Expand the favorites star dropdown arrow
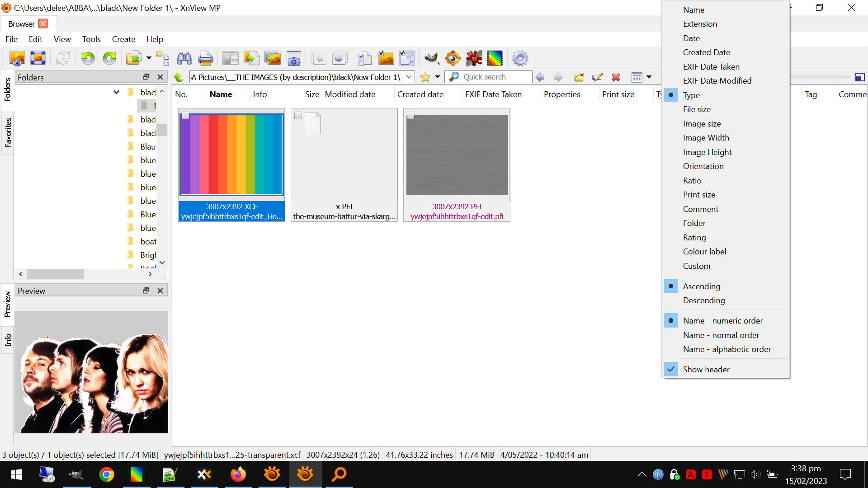868x488 pixels. (437, 77)
